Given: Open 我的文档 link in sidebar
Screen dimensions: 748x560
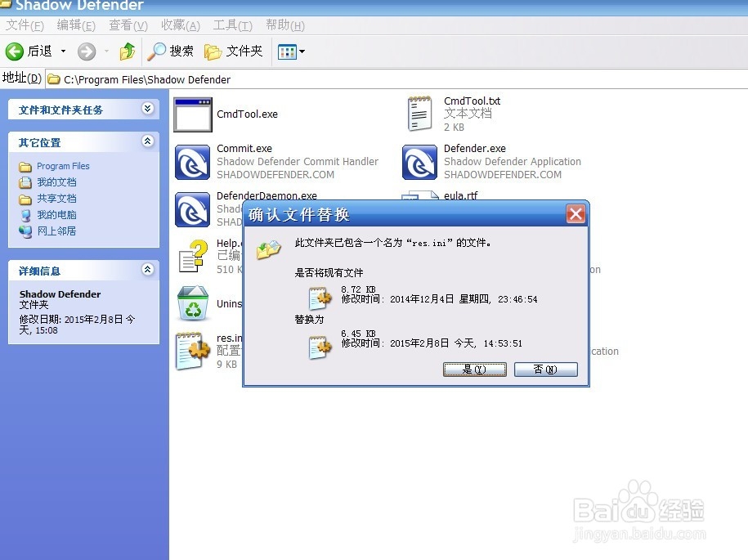Looking at the screenshot, I should pyautogui.click(x=56, y=182).
